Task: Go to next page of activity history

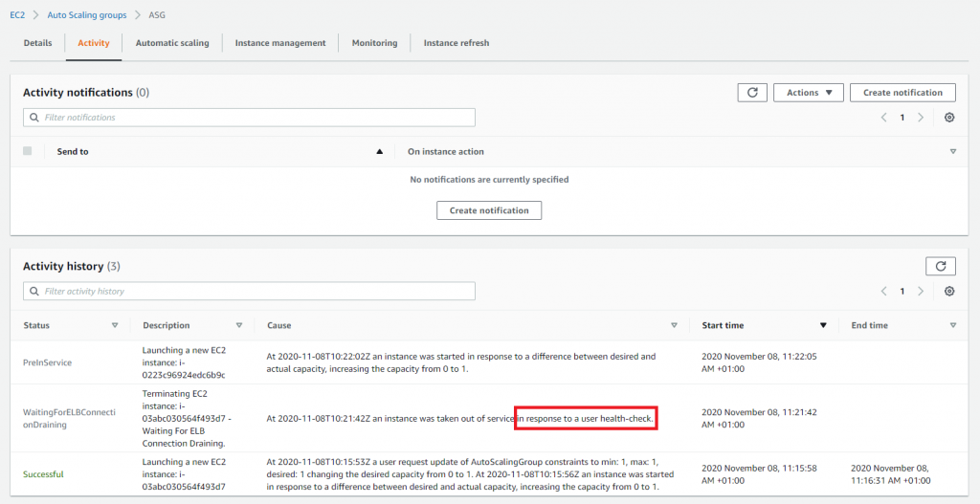Action: point(921,291)
